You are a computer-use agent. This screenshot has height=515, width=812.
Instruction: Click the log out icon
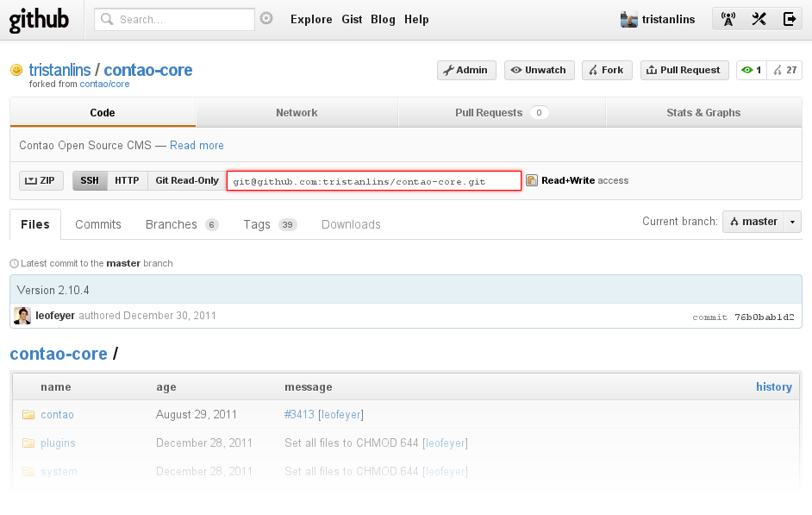point(789,19)
